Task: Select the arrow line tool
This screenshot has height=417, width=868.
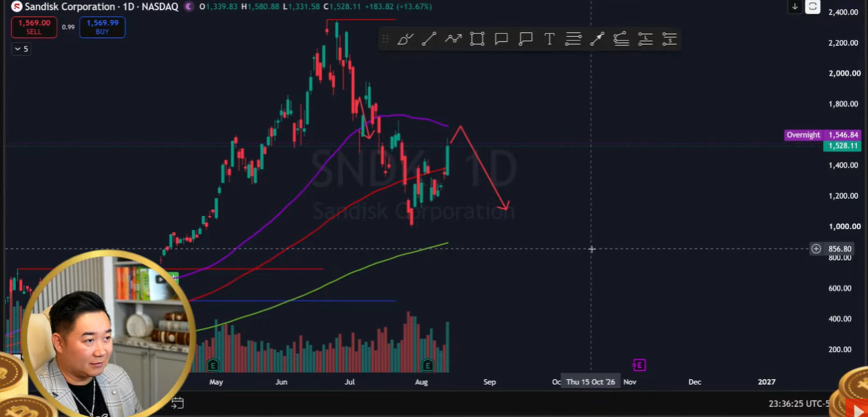Action: (597, 39)
